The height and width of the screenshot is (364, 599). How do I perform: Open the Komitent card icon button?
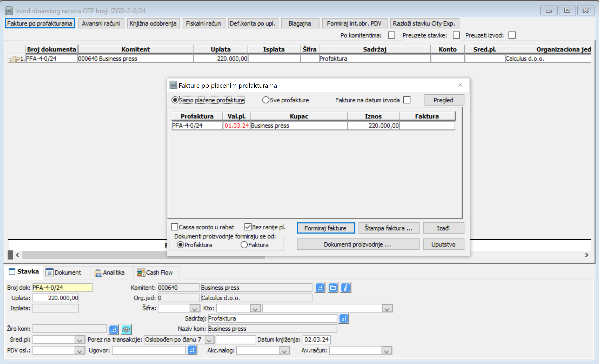click(333, 288)
